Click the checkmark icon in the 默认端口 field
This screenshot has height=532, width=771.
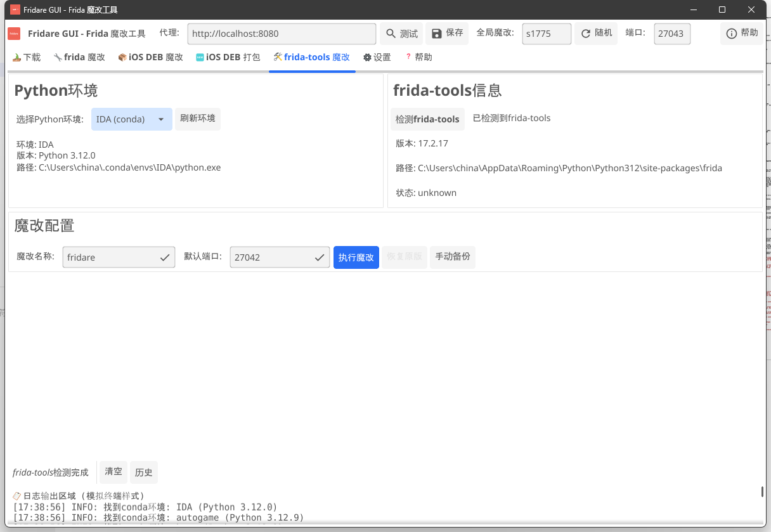click(319, 257)
